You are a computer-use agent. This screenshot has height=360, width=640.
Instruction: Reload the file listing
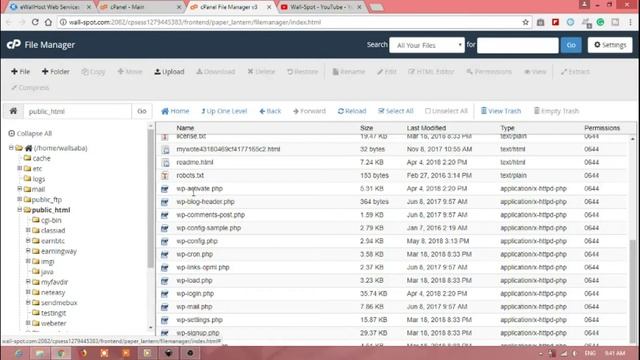352,111
